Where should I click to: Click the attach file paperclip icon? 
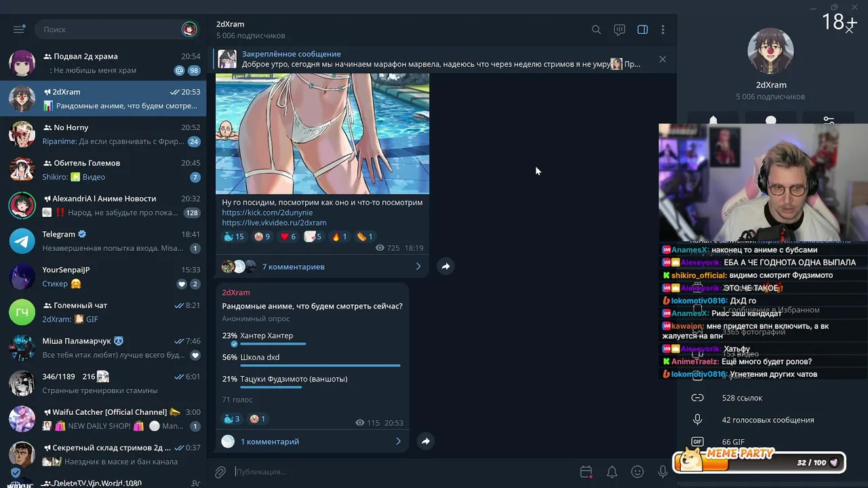pos(220,472)
